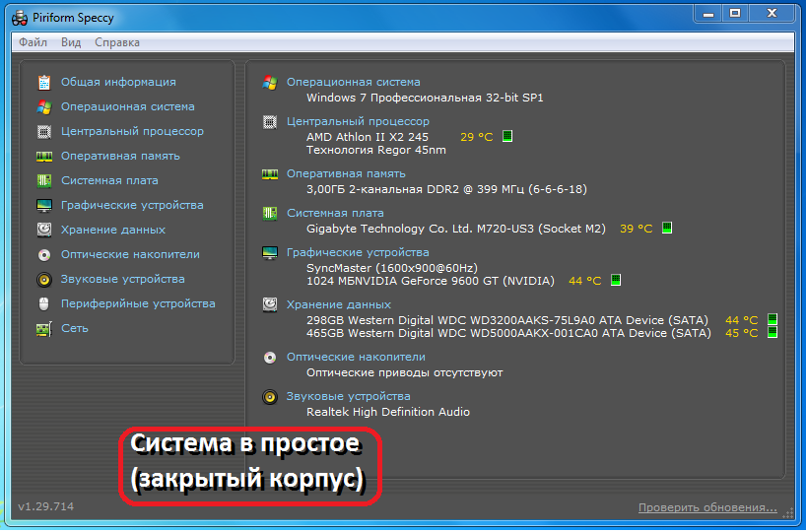Click the RAM module icon in sidebar

44,157
